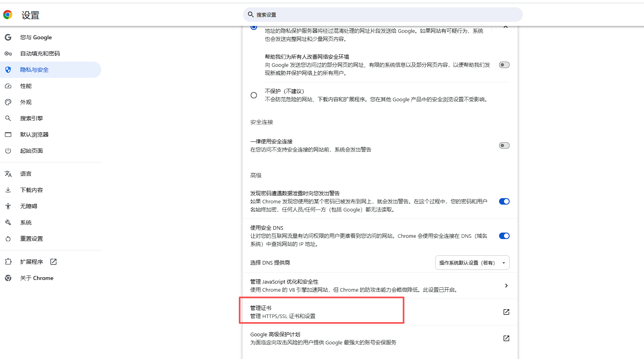
Task: Open 搜索引擎 settings page
Action: 51,118
